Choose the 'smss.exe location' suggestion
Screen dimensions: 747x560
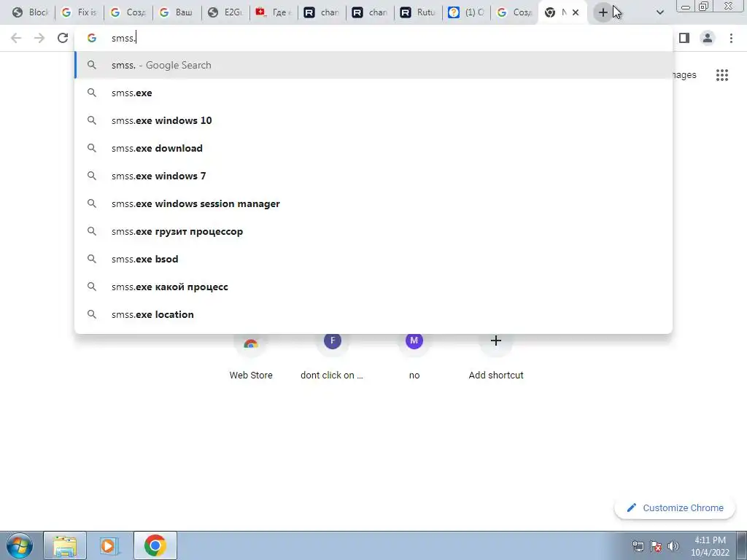click(373, 314)
